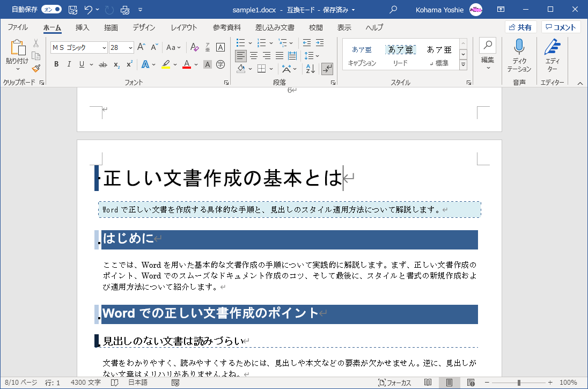Viewport: 588px width, 389px height.
Task: Click the Clear Formatting icon
Action: [x=194, y=47]
